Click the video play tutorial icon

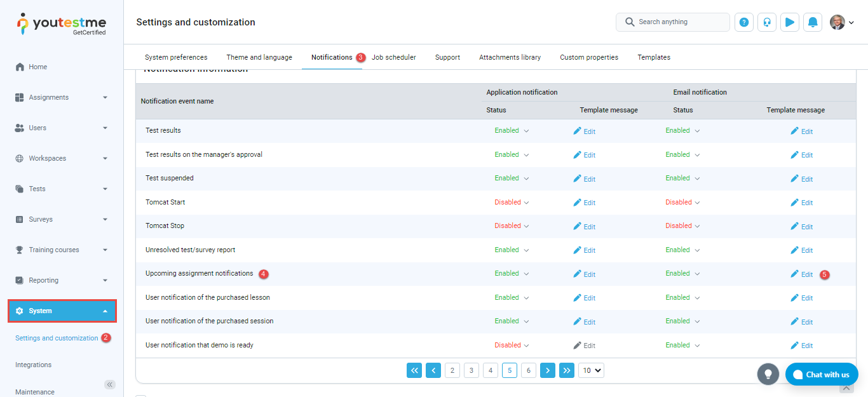[790, 22]
